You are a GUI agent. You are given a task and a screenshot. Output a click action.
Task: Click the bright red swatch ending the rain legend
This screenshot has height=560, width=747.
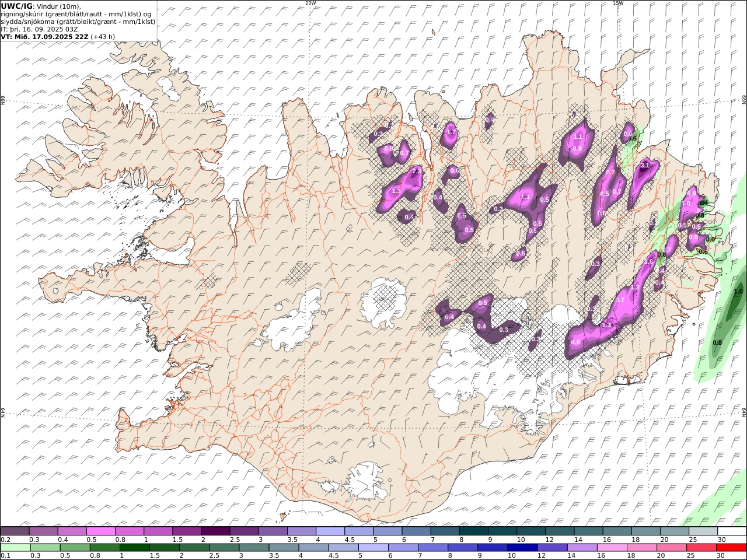tap(732, 548)
